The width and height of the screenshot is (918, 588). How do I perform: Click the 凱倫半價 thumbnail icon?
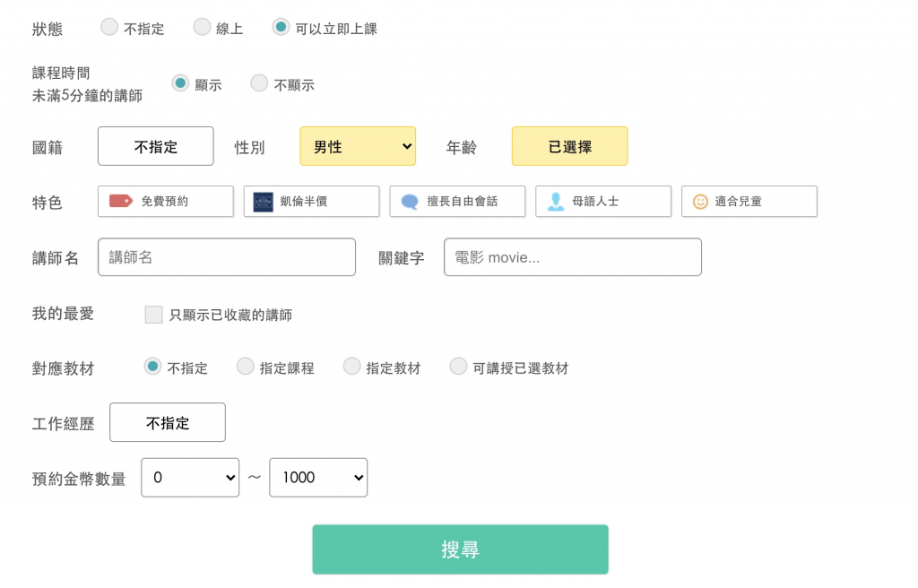coord(263,202)
